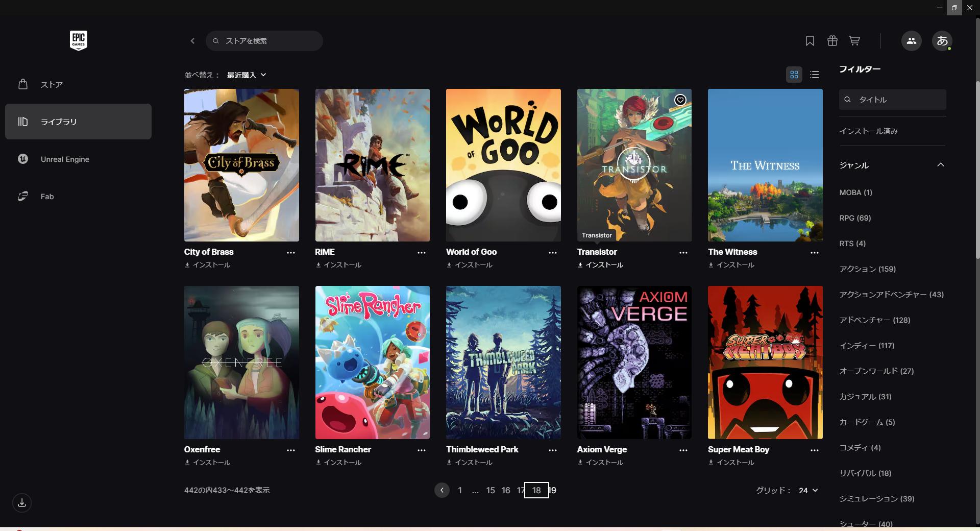Switch to grid view layout

pos(794,75)
